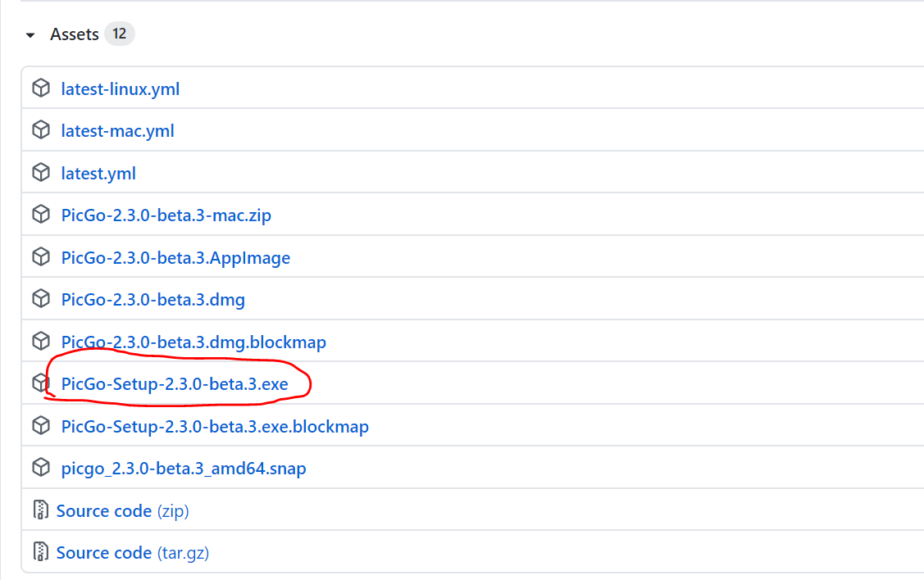Download PicGo-2.3.0-beta.3.AppImage
Screen dimensions: 924x580
(175, 257)
